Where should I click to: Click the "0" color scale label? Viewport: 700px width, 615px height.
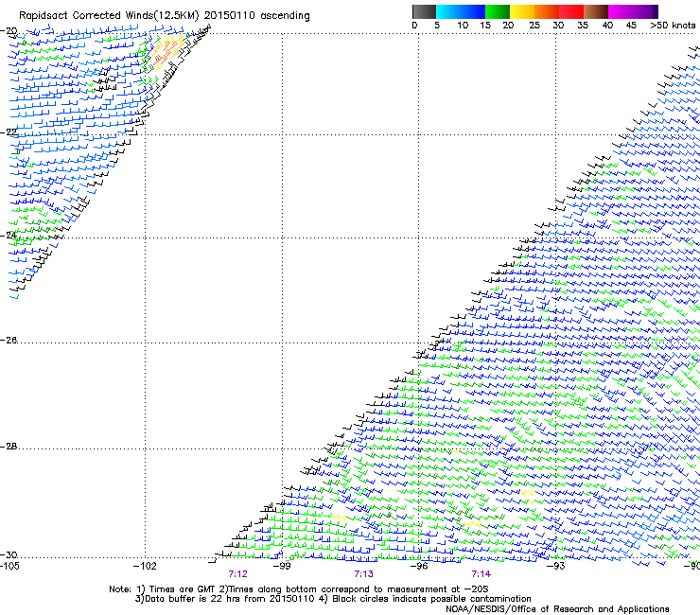coord(414,26)
